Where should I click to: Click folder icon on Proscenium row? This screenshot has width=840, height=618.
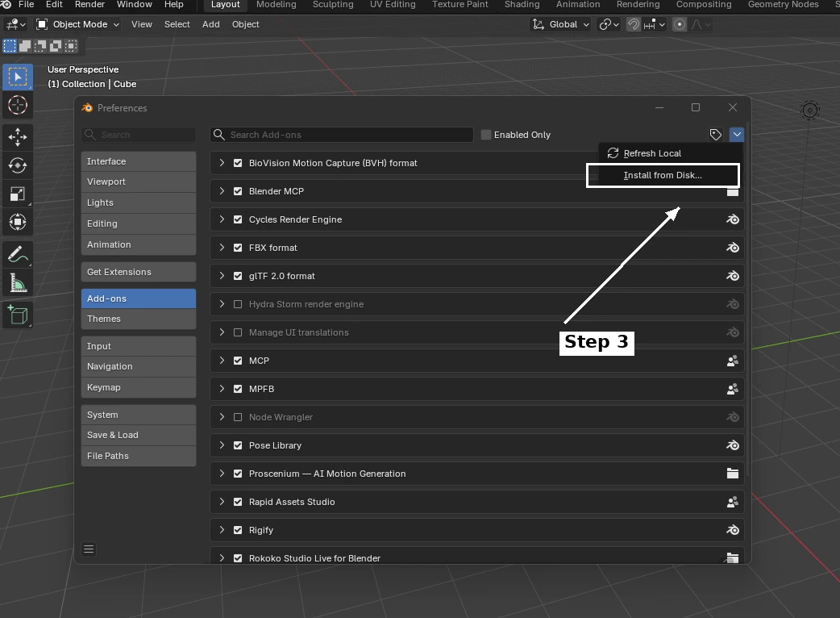click(x=732, y=474)
